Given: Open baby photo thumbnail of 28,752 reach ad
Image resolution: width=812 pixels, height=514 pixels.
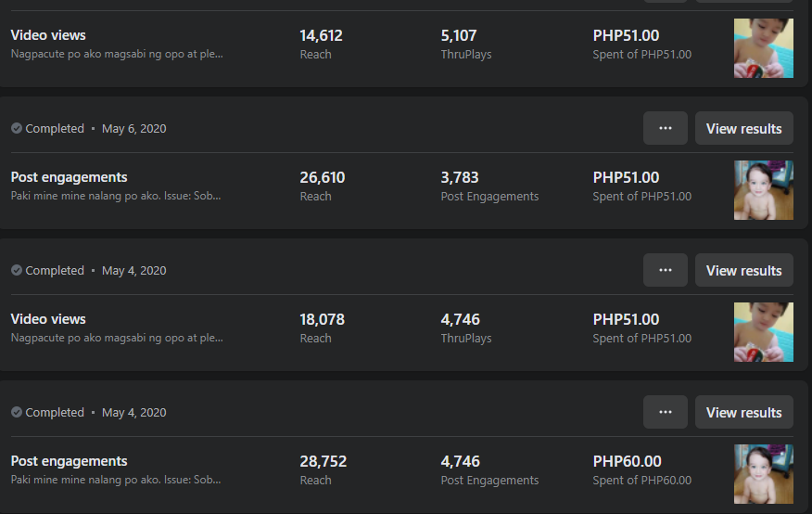Looking at the screenshot, I should (763, 473).
